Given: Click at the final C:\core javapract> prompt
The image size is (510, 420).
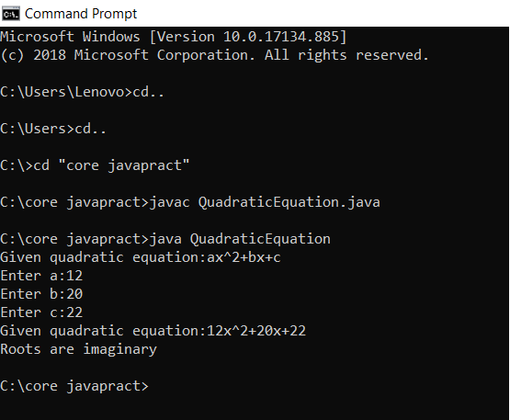Looking at the screenshot, I should click(x=74, y=386).
